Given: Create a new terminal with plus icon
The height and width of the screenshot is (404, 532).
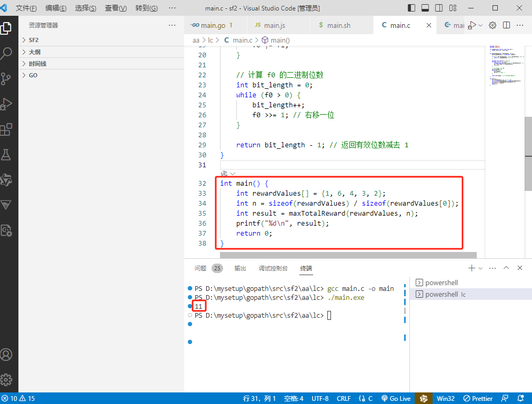Looking at the screenshot, I should 471,268.
